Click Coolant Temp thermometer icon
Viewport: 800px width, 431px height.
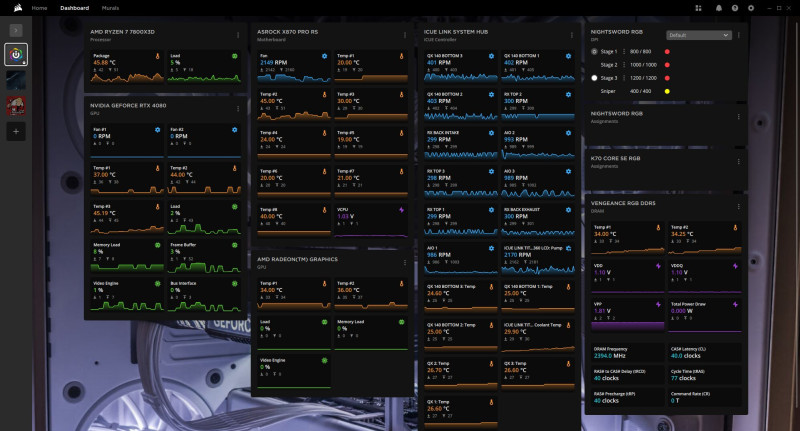point(568,325)
